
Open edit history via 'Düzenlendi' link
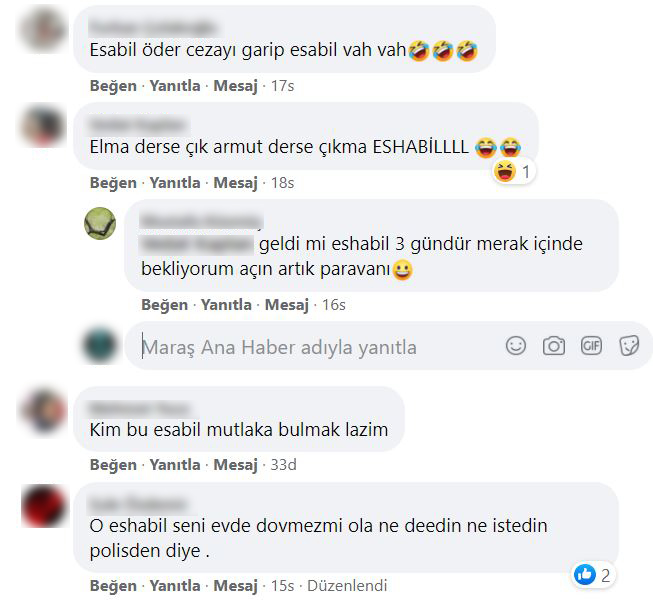coord(347,586)
